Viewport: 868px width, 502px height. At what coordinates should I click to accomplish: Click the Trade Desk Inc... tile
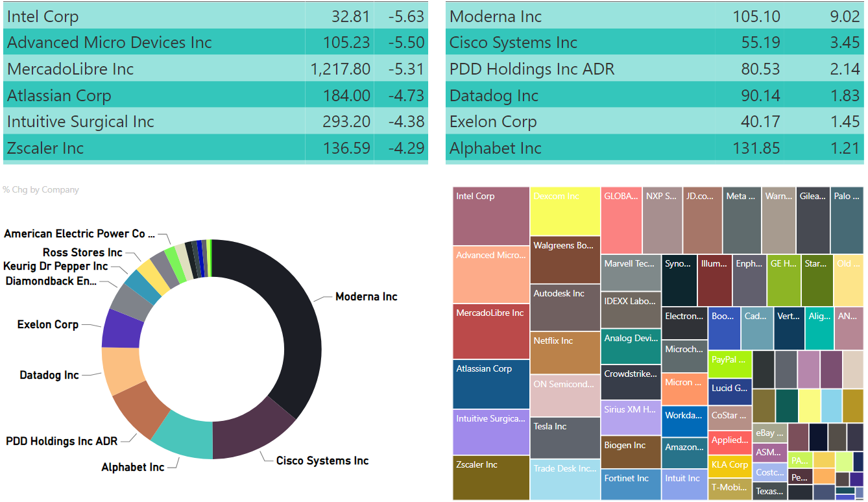tap(566, 479)
